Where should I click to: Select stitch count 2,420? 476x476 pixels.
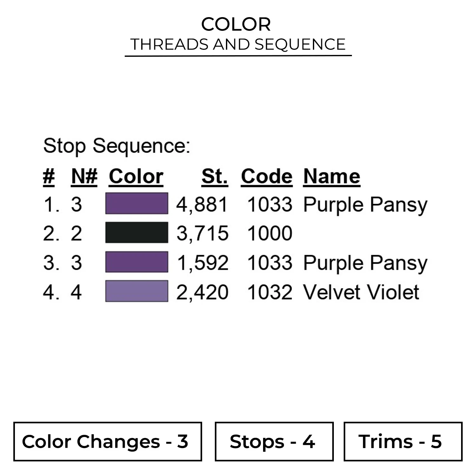pyautogui.click(x=202, y=292)
